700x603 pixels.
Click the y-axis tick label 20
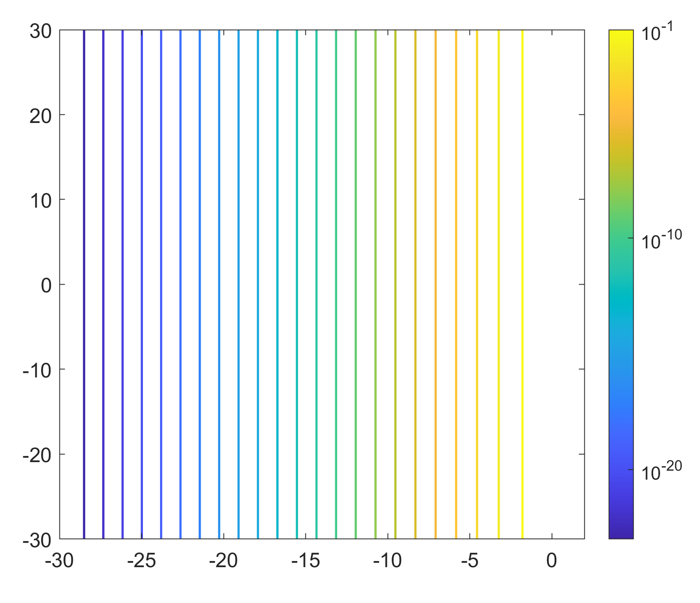[x=40, y=116]
